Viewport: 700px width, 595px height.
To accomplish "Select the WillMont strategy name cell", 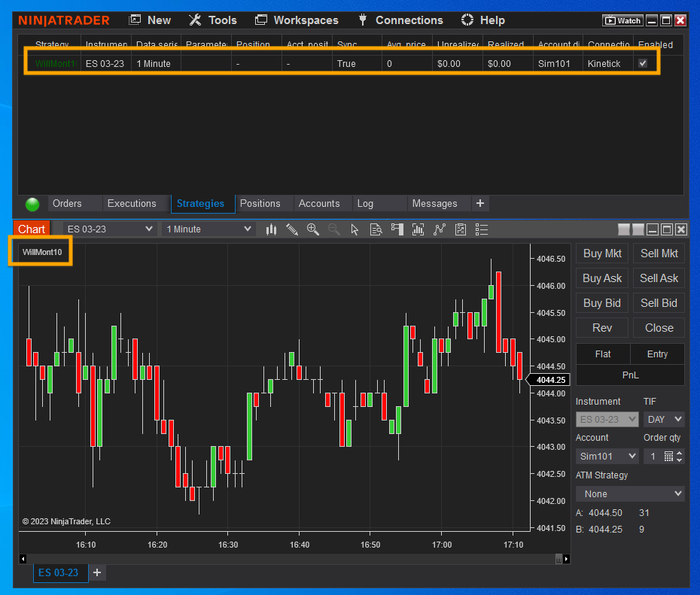I will coord(56,64).
